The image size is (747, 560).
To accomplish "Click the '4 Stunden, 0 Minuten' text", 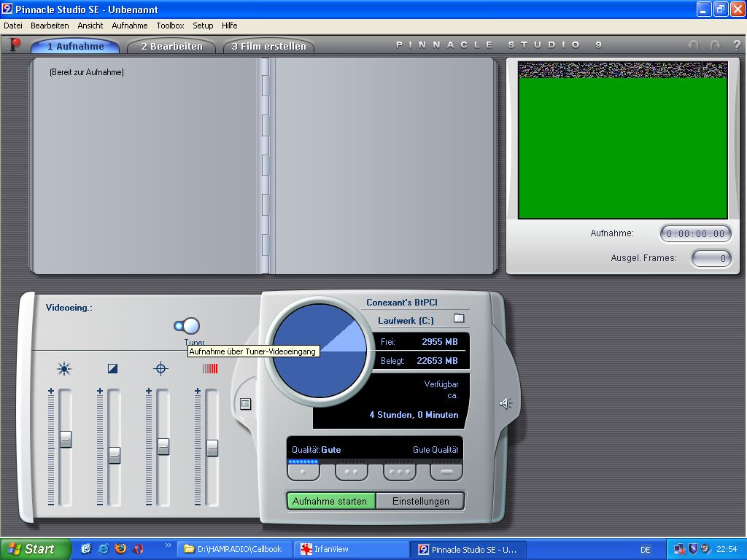I will [x=414, y=415].
